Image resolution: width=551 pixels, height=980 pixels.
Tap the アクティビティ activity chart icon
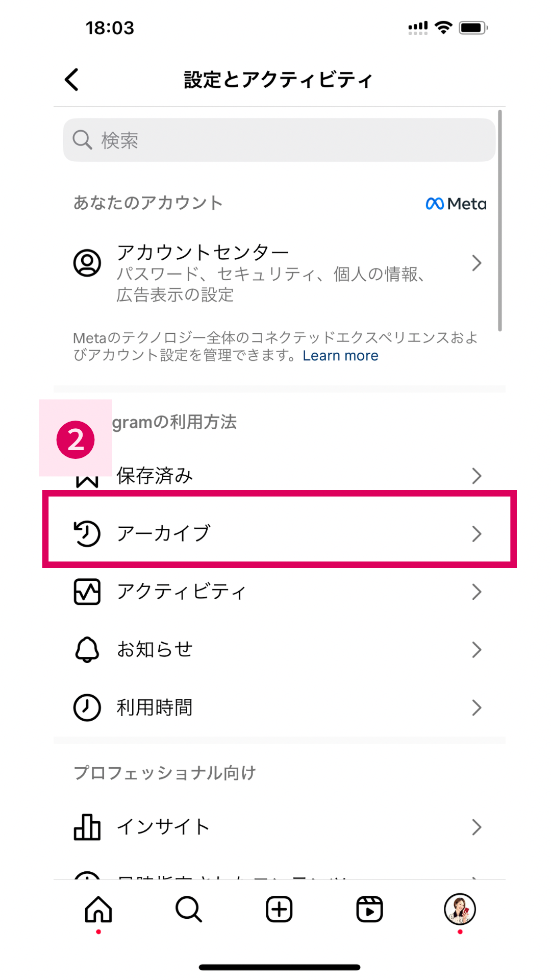87,592
